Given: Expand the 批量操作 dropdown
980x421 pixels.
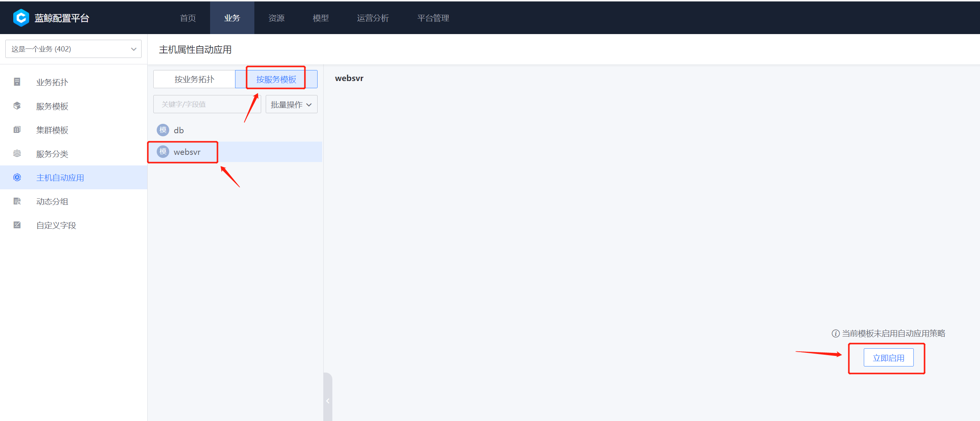Looking at the screenshot, I should pos(291,104).
